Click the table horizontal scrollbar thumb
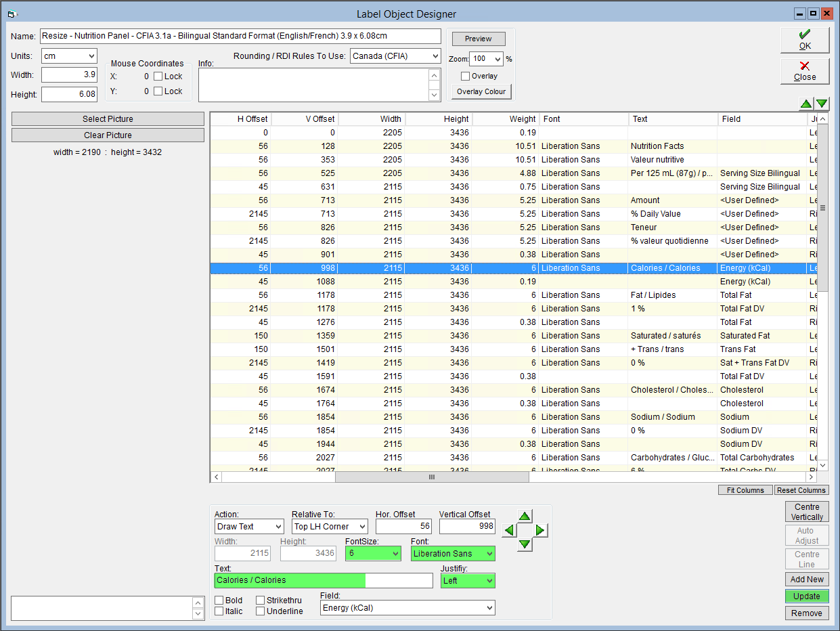Viewport: 840px width, 631px height. coord(432,477)
